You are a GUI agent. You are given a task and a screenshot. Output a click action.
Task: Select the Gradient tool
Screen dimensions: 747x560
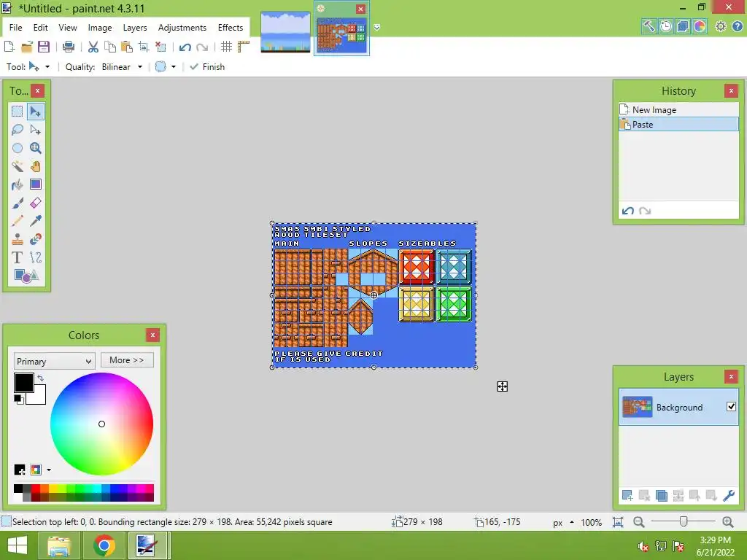coord(35,184)
